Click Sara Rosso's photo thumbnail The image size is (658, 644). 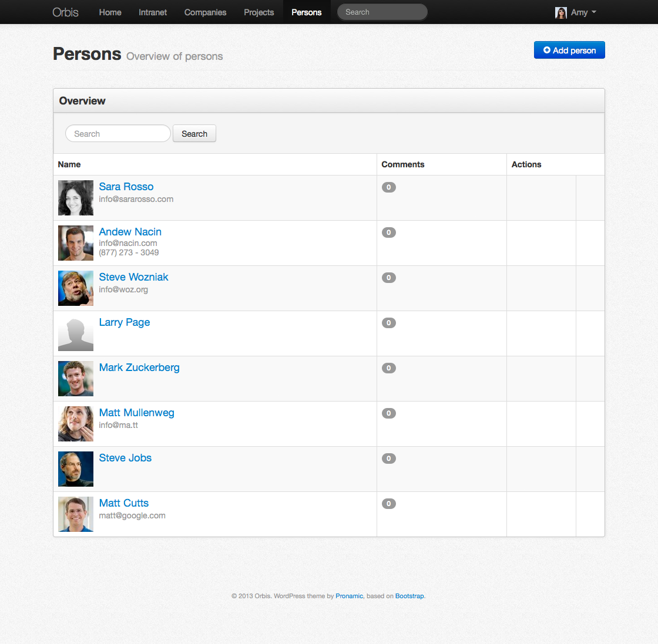(x=76, y=198)
